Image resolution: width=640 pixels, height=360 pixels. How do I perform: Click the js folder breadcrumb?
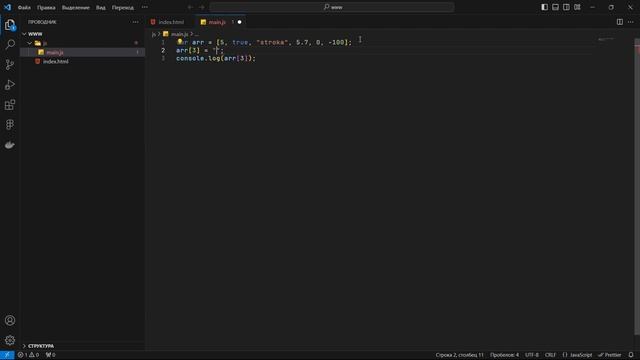click(154, 34)
